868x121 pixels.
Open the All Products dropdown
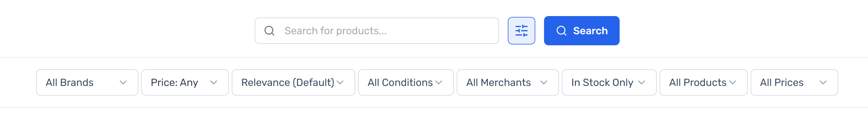tap(703, 83)
